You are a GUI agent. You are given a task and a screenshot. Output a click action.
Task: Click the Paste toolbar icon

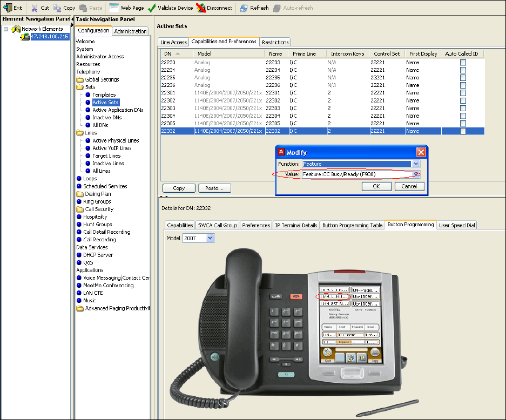pyautogui.click(x=83, y=8)
